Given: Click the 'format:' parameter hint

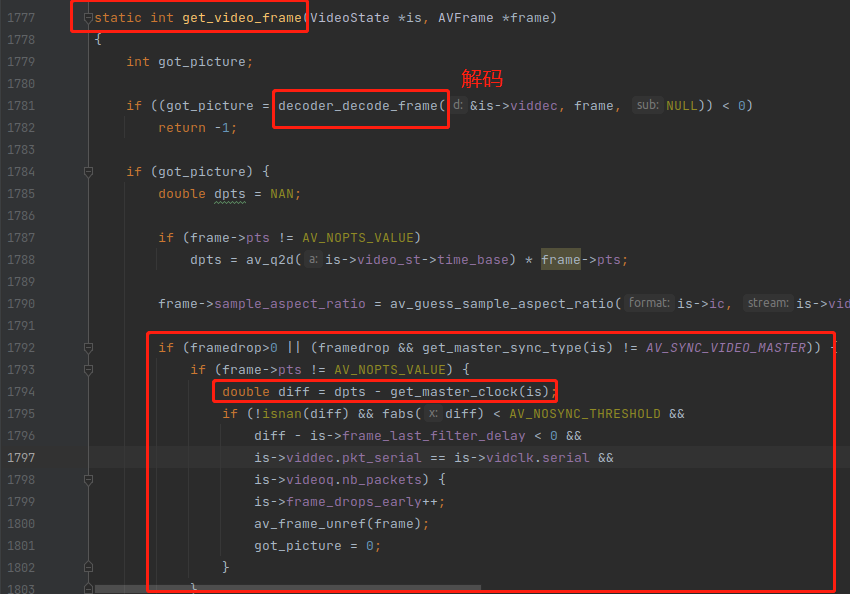Looking at the screenshot, I should [649, 304].
